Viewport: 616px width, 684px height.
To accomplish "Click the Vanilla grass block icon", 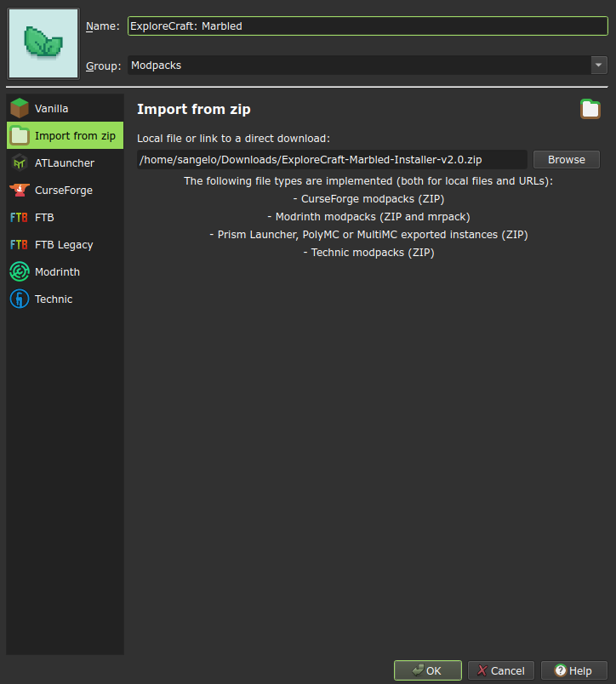I will click(20, 108).
